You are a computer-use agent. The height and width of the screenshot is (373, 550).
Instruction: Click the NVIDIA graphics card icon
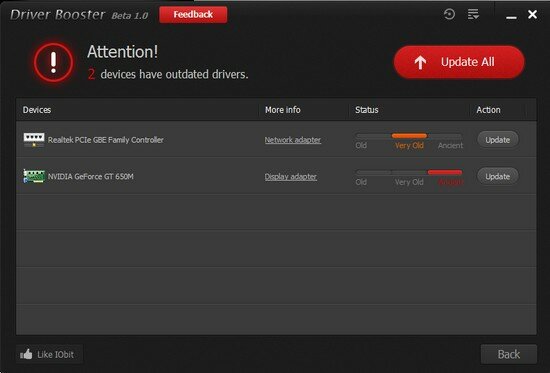point(34,176)
